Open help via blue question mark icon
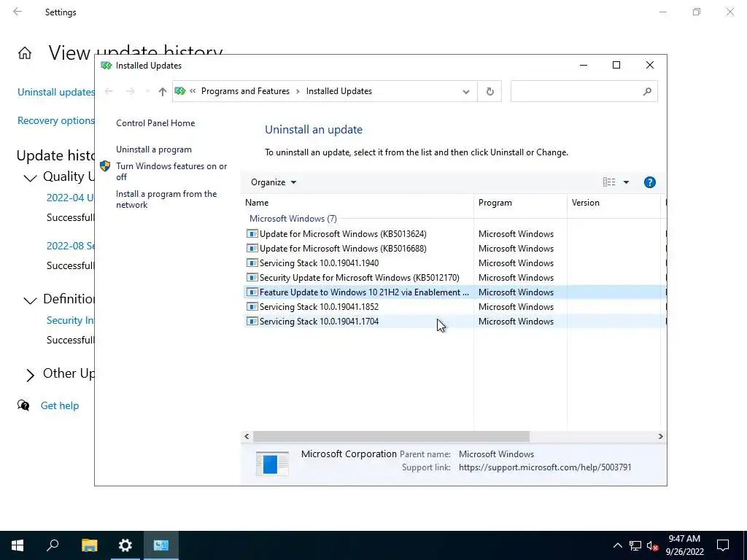This screenshot has width=747, height=560. click(649, 182)
